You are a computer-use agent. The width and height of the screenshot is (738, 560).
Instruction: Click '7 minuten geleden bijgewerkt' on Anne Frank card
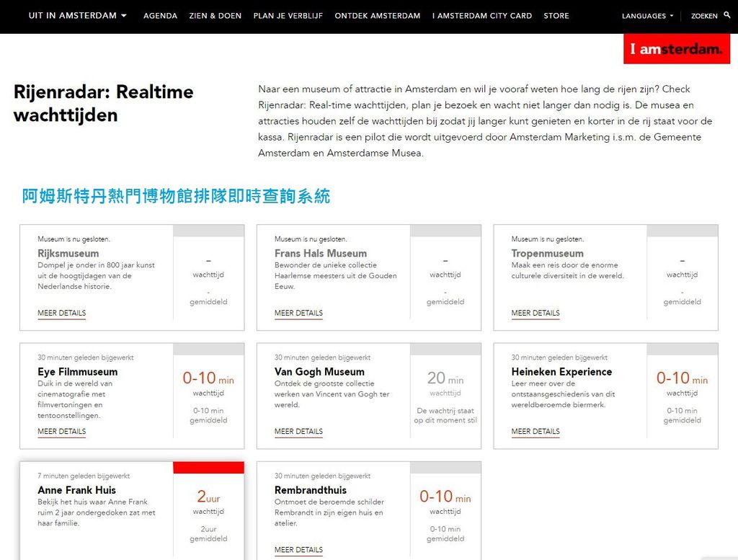tap(84, 476)
